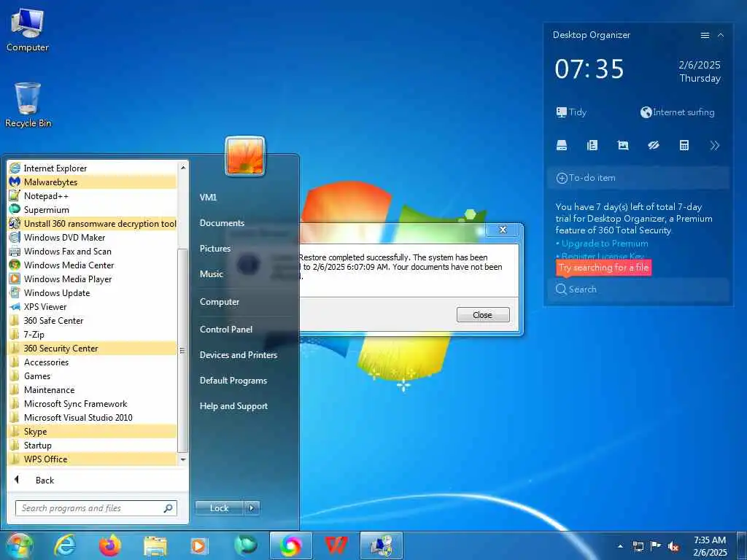Expand the Games folder
The height and width of the screenshot is (560, 747).
(93, 376)
